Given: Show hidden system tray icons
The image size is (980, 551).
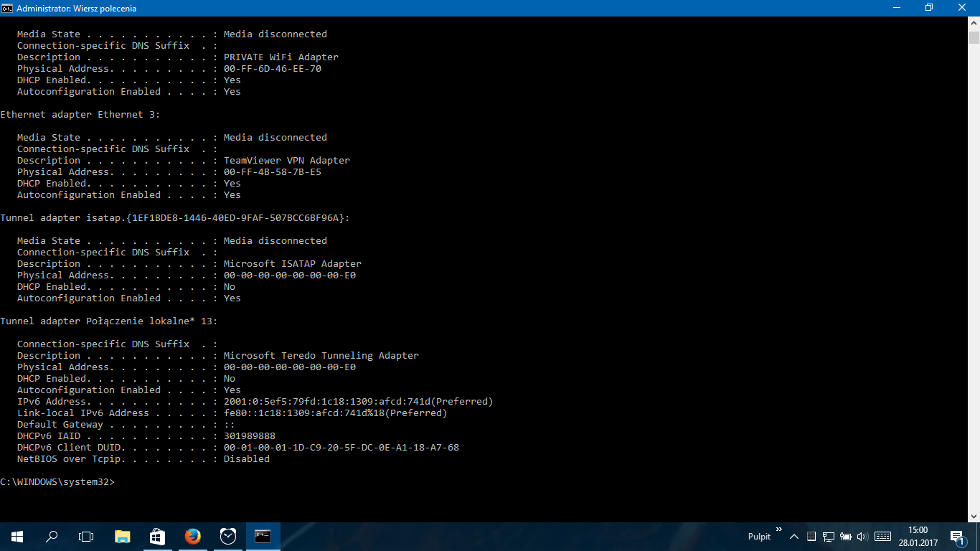Looking at the screenshot, I should 795,537.
